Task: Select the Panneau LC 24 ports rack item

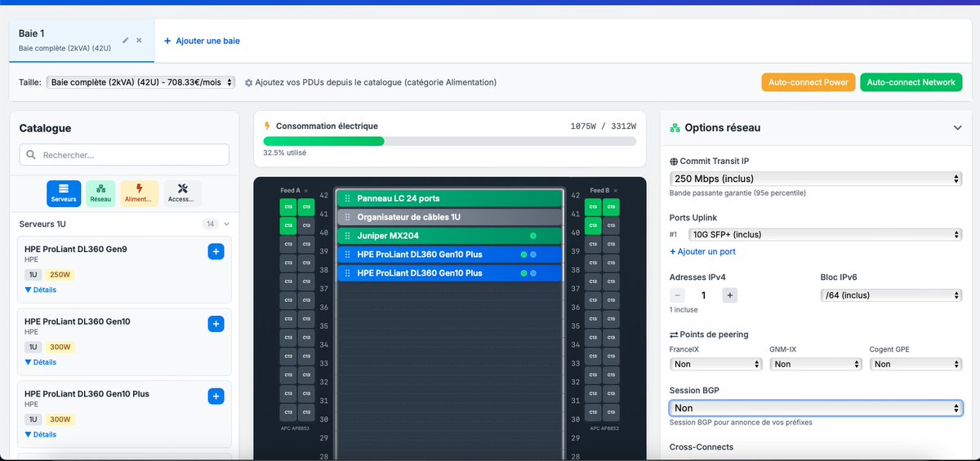Action: coord(450,198)
